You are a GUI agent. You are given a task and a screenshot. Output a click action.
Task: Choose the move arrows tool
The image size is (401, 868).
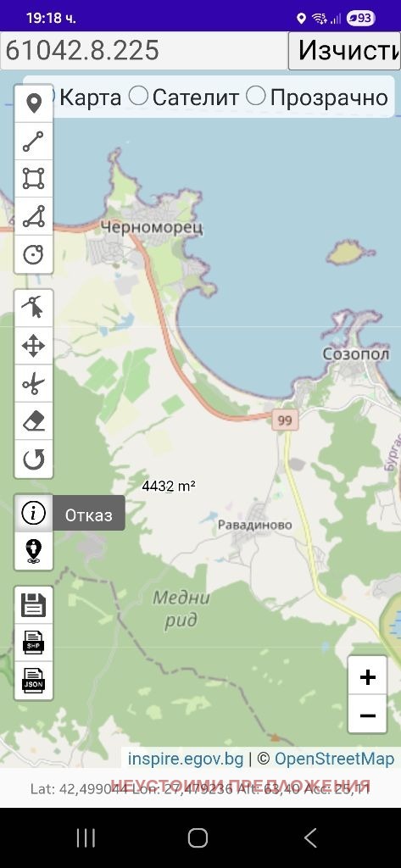[x=34, y=346]
